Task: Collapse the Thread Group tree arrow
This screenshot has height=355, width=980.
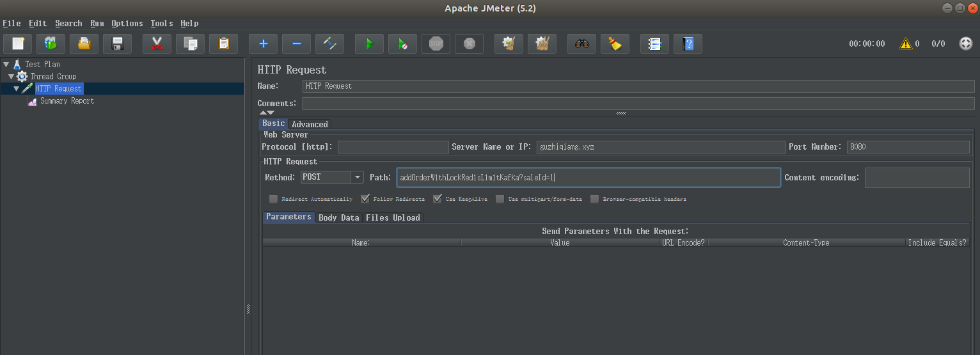Action: point(11,76)
